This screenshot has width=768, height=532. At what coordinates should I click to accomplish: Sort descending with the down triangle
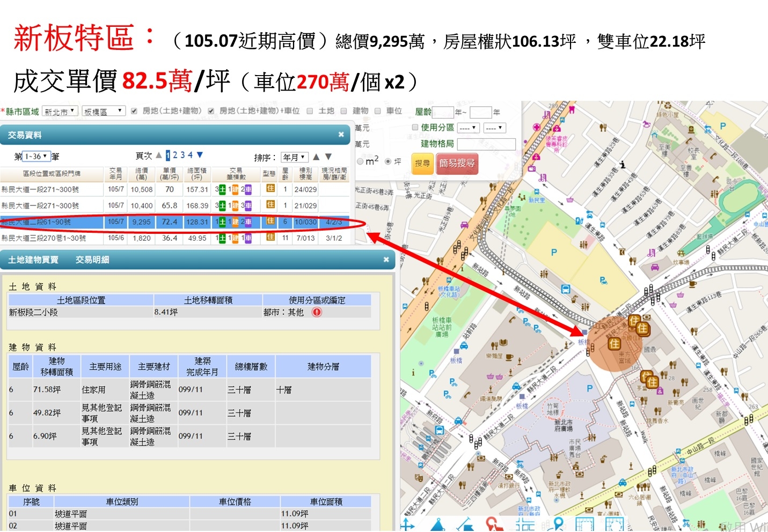pos(328,157)
